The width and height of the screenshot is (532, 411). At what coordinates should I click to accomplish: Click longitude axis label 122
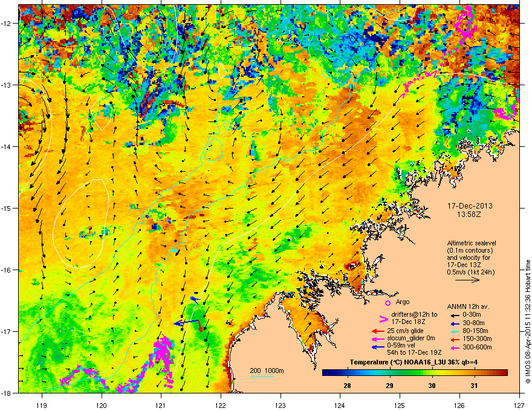tap(221, 405)
